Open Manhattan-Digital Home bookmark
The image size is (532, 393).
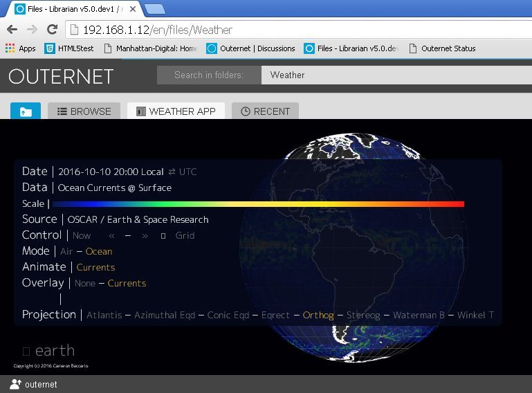point(151,48)
